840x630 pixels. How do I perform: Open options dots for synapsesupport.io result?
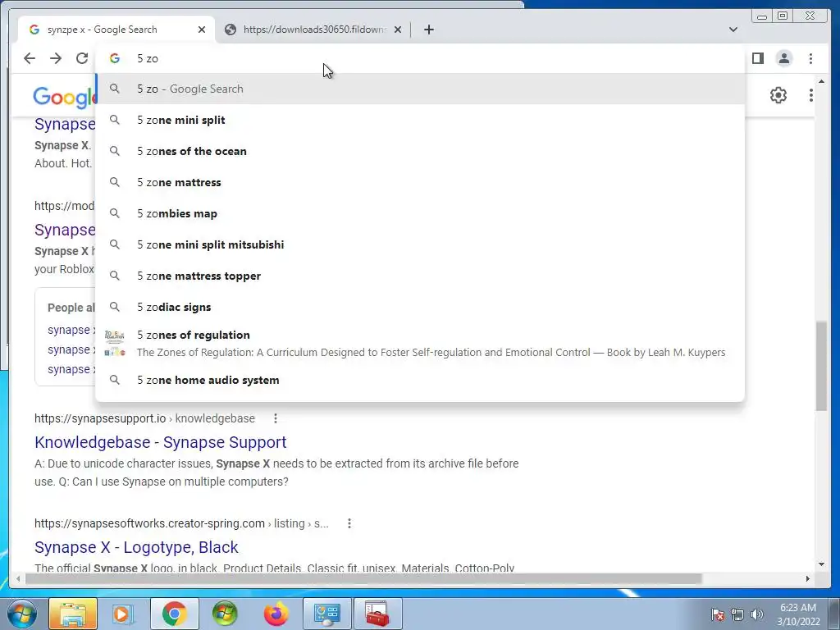(x=276, y=418)
